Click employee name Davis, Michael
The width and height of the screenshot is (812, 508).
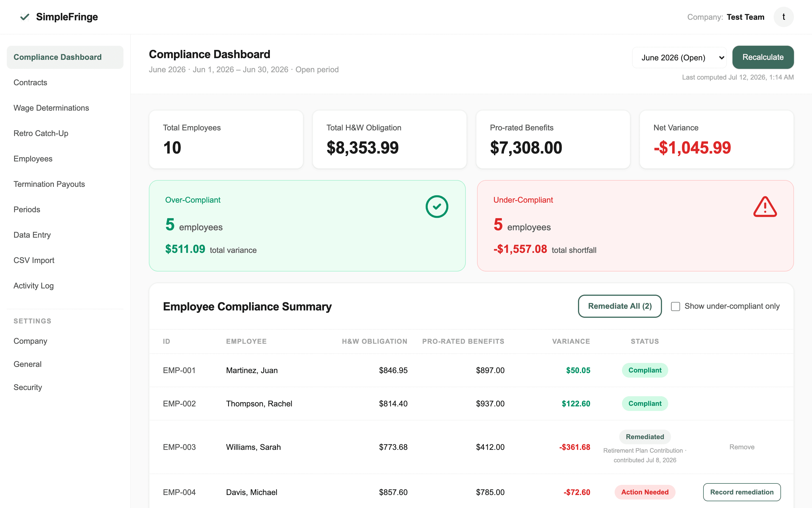tap(252, 492)
